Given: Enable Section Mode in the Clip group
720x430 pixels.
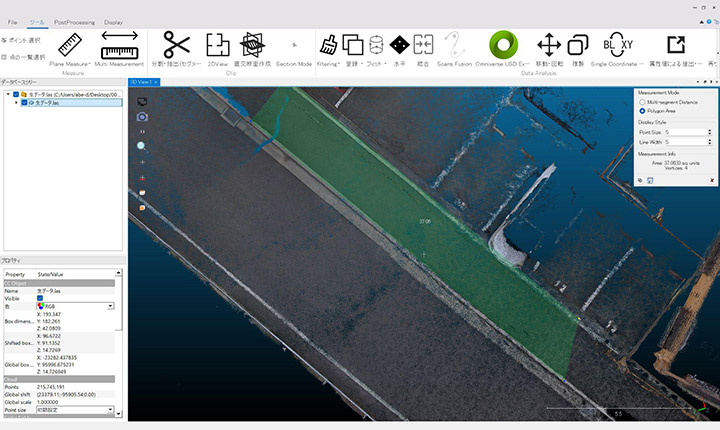Looking at the screenshot, I should (x=294, y=45).
